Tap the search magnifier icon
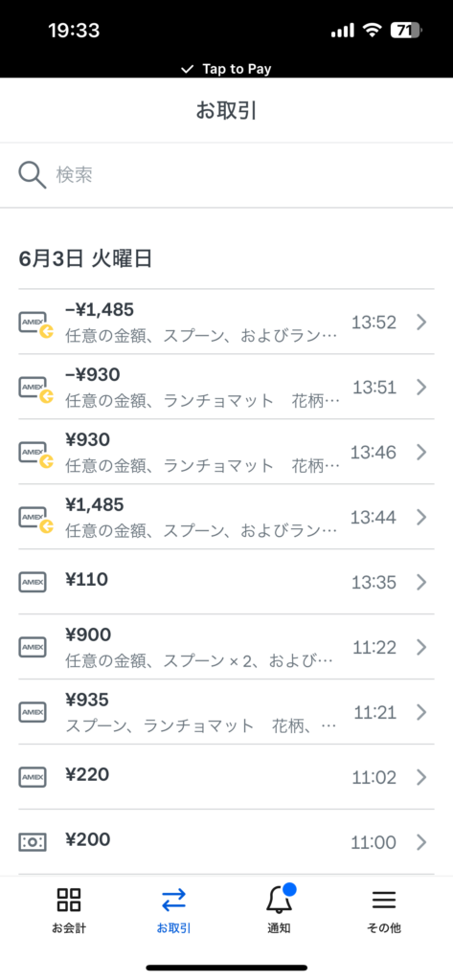Viewport: 453px width, 980px height. coord(33,175)
